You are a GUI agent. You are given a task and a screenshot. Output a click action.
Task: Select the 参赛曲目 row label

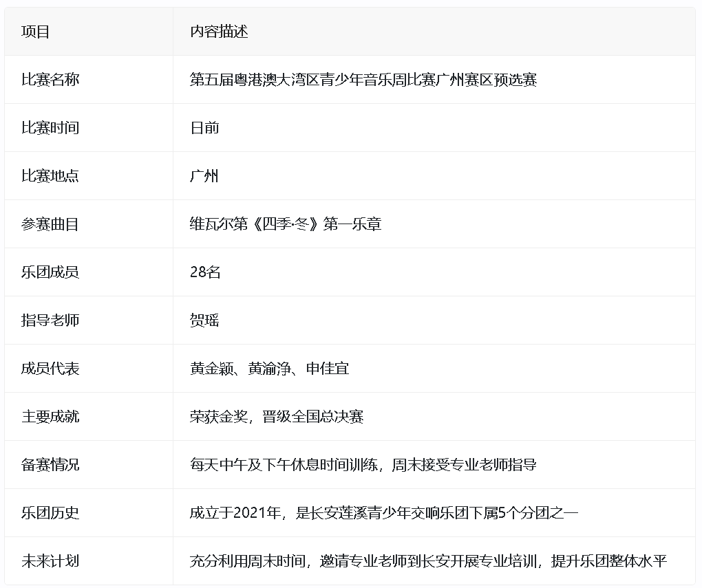click(50, 224)
